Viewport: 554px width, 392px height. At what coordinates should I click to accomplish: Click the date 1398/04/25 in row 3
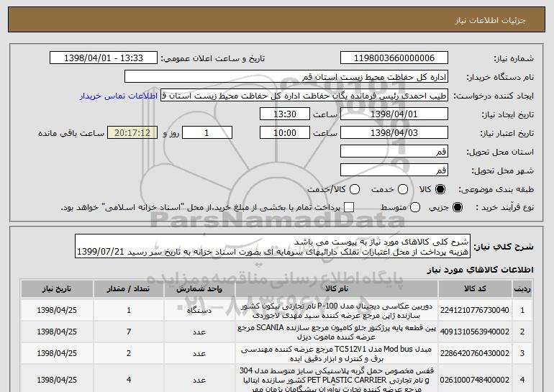(x=57, y=353)
